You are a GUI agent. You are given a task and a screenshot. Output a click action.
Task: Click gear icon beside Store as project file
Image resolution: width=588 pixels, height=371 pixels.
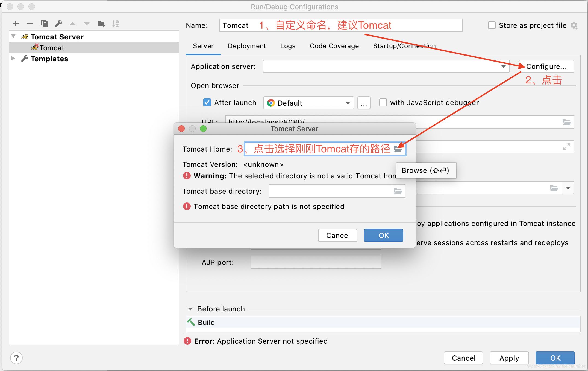[x=574, y=25]
